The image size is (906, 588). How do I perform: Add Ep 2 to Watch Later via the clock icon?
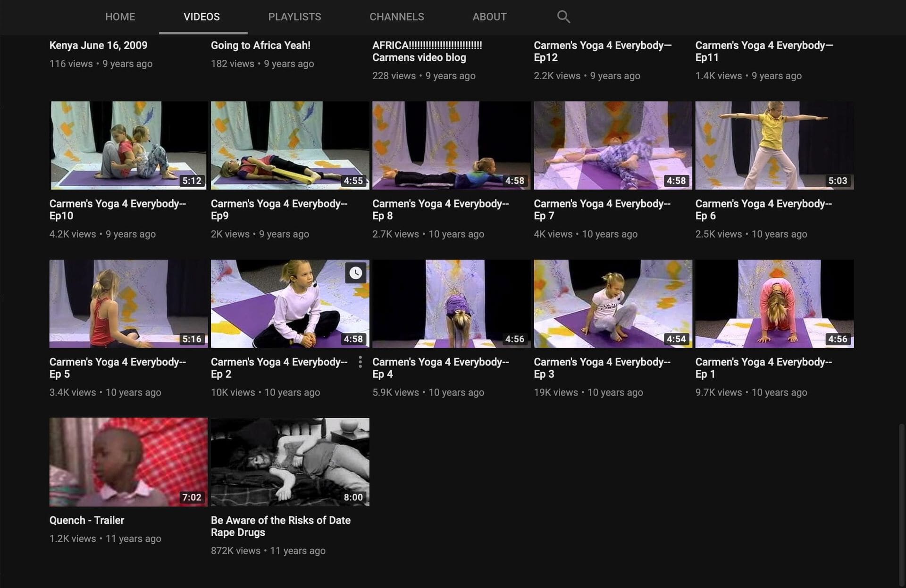pyautogui.click(x=356, y=273)
